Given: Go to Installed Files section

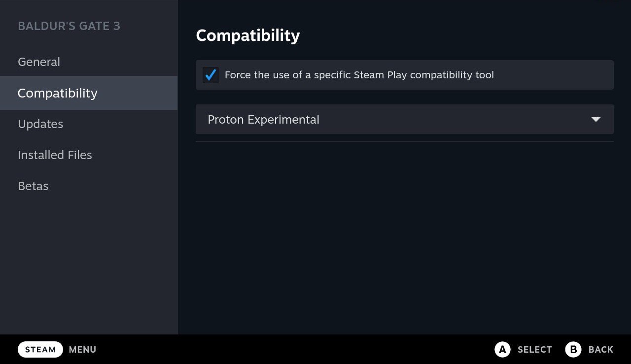Looking at the screenshot, I should pos(55,155).
